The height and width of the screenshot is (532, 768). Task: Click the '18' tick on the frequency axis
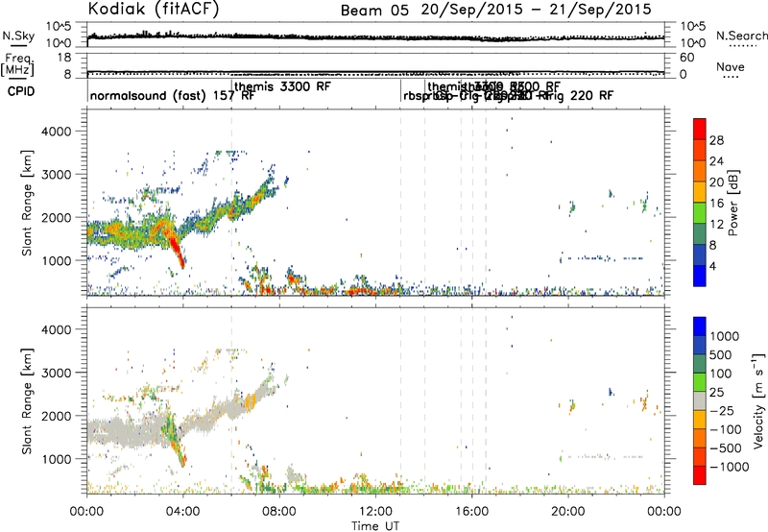click(64, 58)
